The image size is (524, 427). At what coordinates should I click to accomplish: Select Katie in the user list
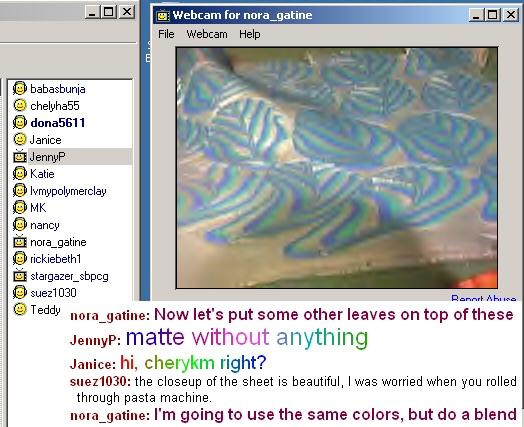pyautogui.click(x=42, y=174)
